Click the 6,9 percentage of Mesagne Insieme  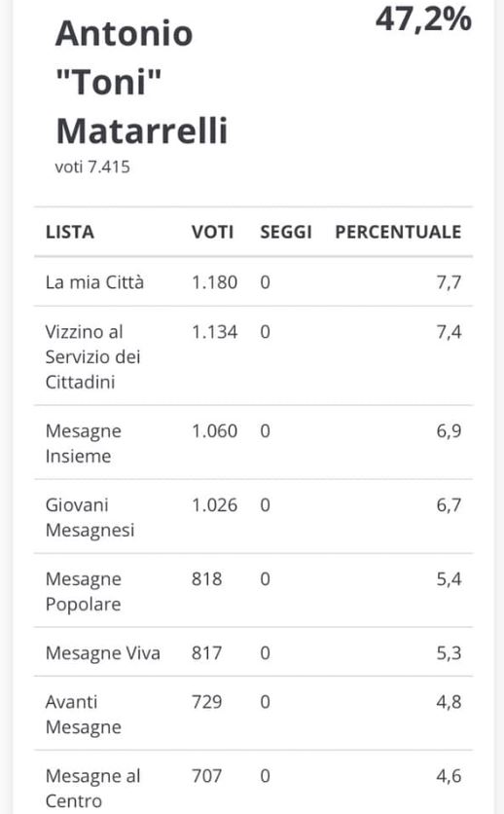[x=449, y=431]
